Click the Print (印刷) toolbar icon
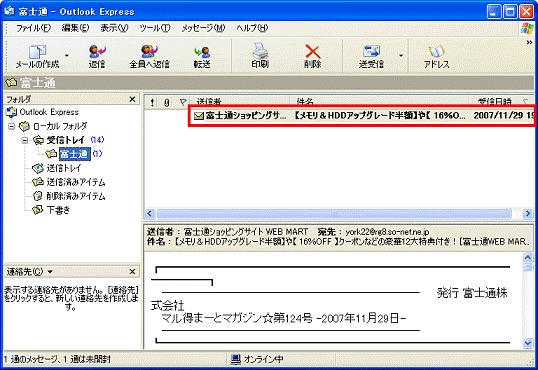Viewport: 538px width, 370px height. point(260,56)
